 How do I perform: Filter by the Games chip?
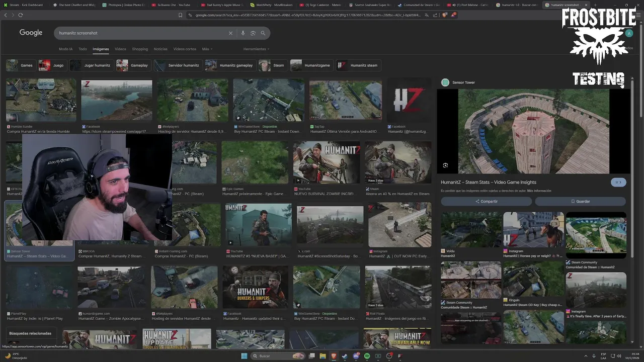[x=20, y=65]
